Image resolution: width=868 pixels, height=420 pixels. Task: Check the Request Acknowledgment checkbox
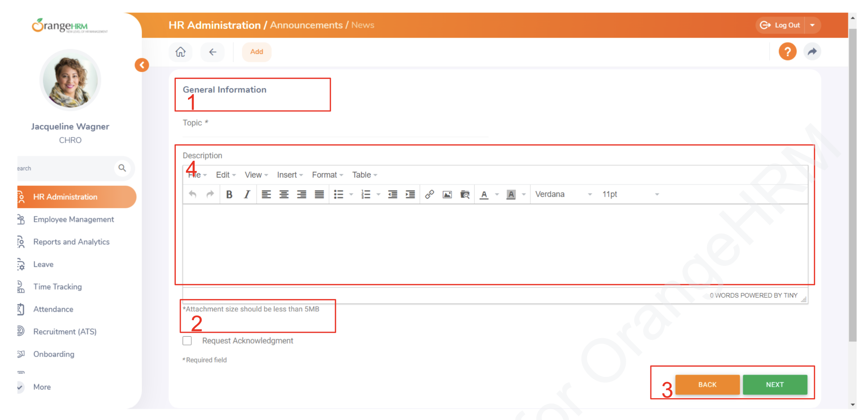point(187,340)
